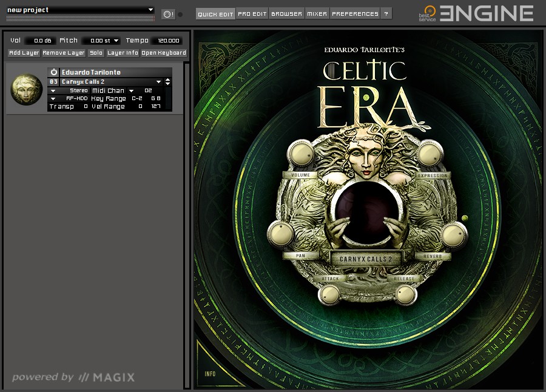Click the Release knob
The width and height of the screenshot is (546, 392).
(x=406, y=294)
